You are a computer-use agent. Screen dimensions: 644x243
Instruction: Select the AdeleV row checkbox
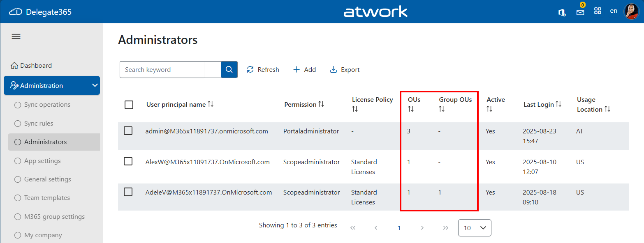(128, 192)
